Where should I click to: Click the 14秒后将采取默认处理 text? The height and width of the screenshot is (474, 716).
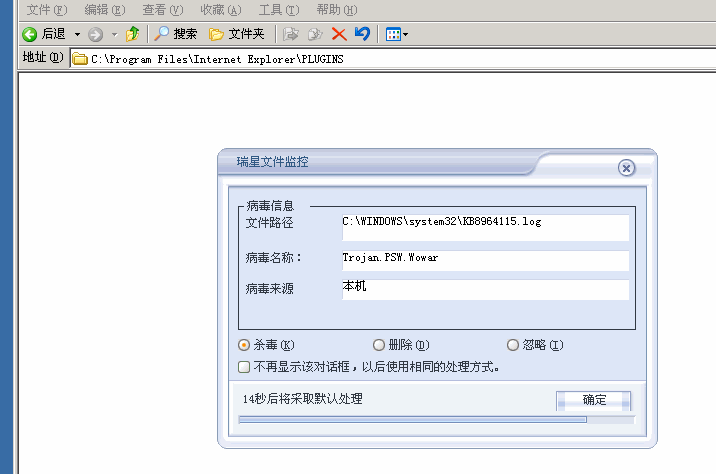(302, 399)
